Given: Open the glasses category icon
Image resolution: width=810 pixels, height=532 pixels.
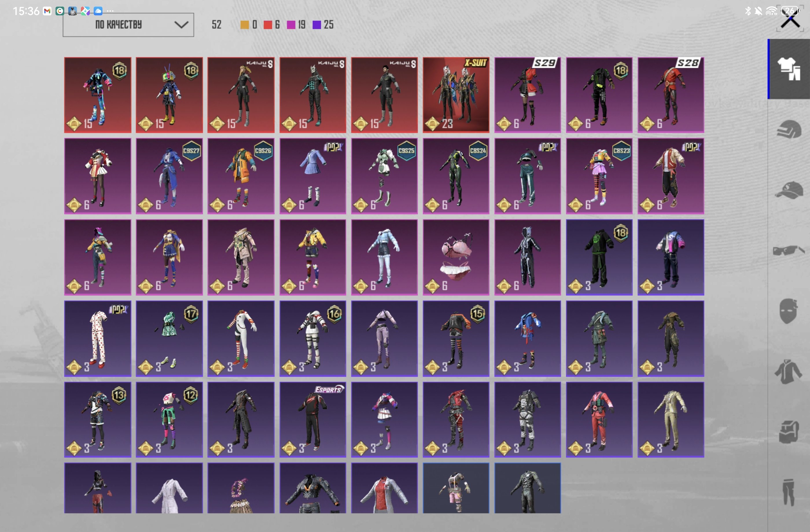Looking at the screenshot, I should pos(789,250).
